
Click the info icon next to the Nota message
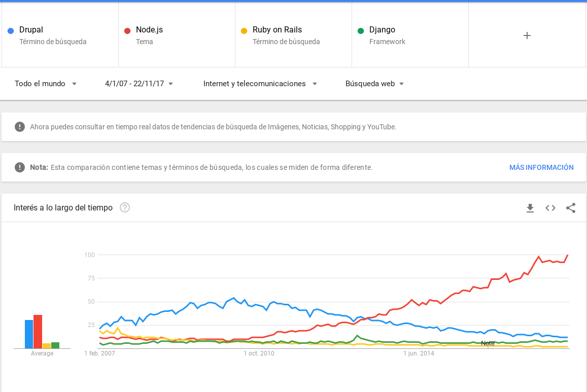pyautogui.click(x=19, y=167)
